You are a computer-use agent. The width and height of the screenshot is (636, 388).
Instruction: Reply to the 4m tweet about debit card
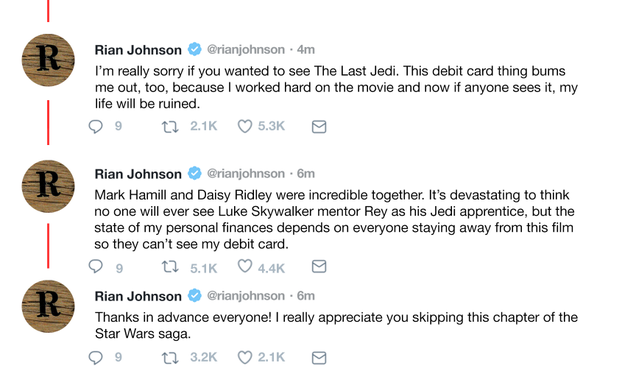click(96, 126)
